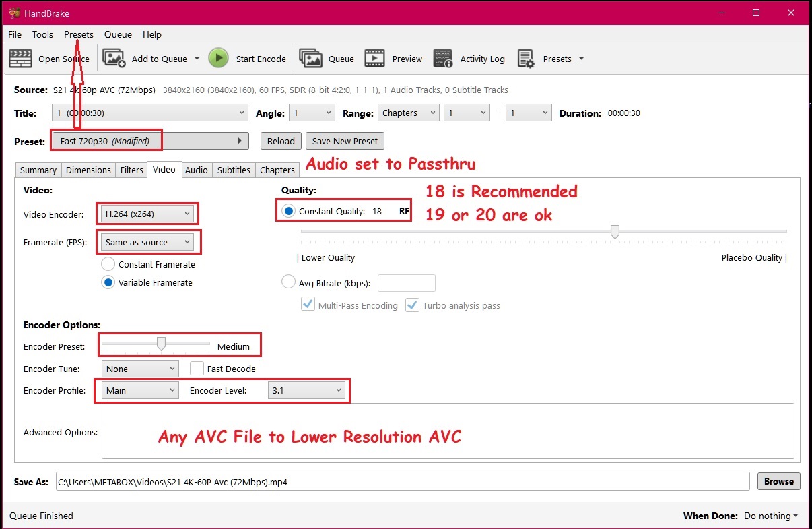Screen dimensions: 812x529
Task: Open the When Done Do nothing dropdown
Action: [x=771, y=516]
